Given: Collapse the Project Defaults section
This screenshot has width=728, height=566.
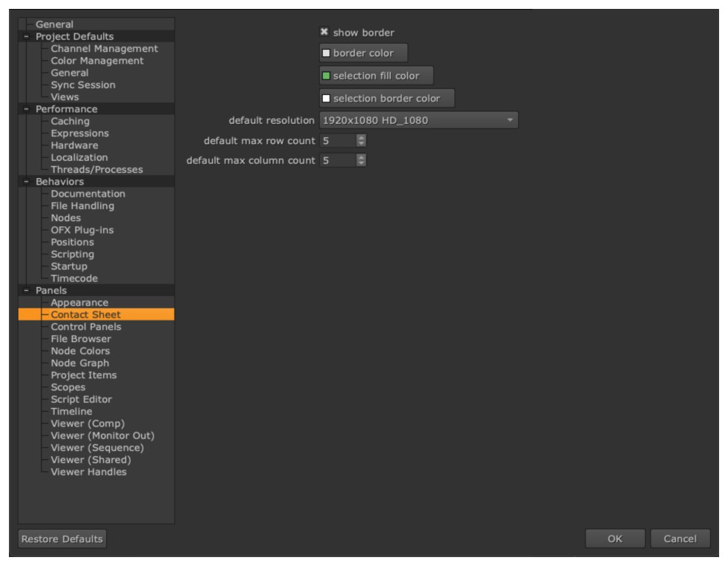Looking at the screenshot, I should pyautogui.click(x=27, y=37).
